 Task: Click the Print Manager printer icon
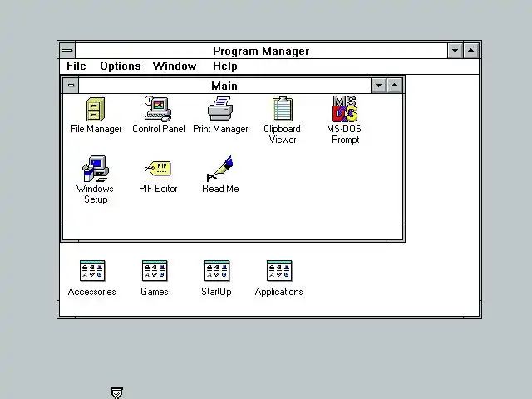[x=220, y=109]
